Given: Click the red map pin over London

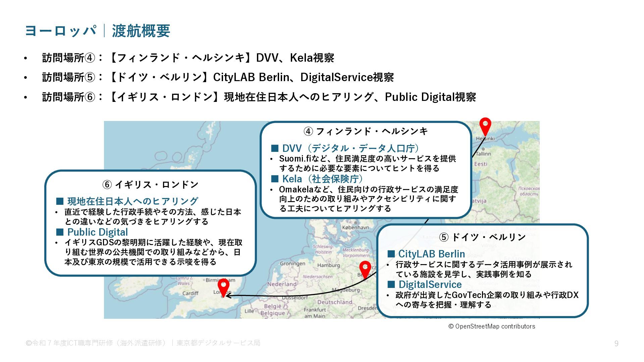Looking at the screenshot, I should tap(223, 287).
